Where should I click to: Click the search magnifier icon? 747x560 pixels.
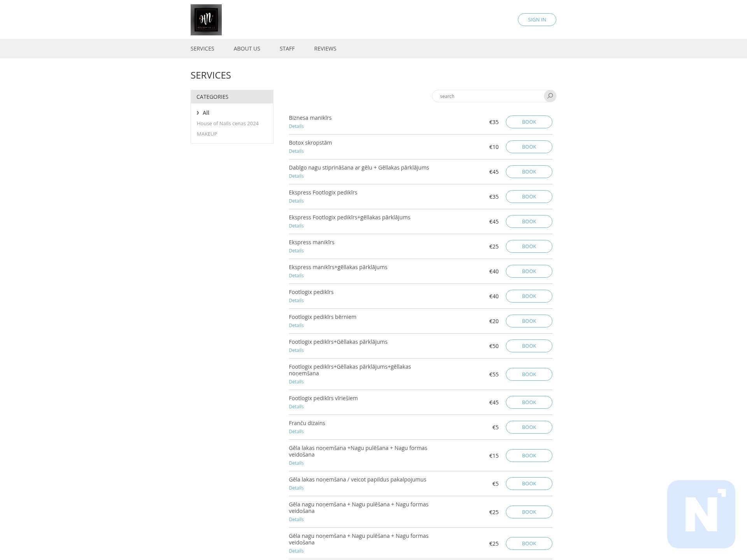(550, 96)
